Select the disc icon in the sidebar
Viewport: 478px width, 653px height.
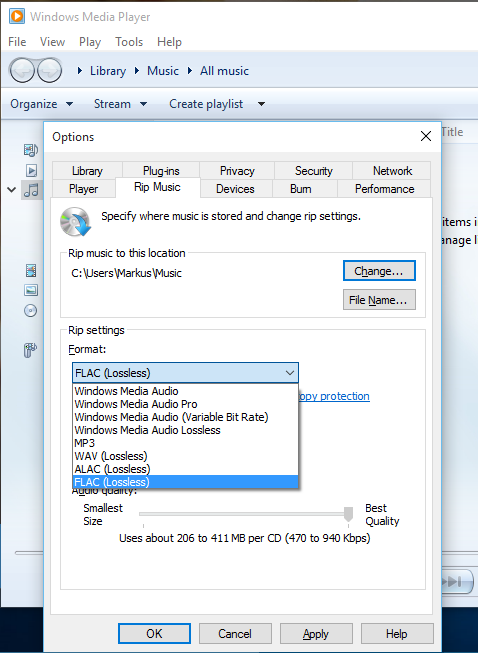point(31,310)
